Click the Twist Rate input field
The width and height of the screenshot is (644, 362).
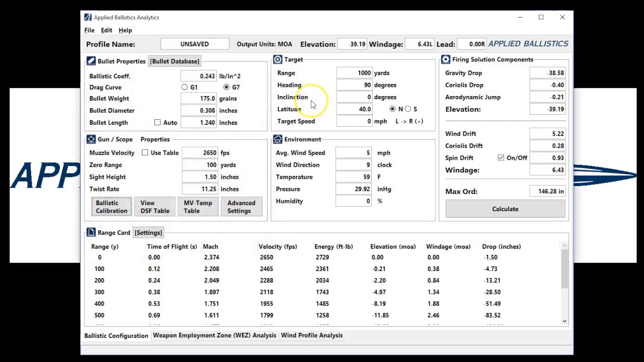[x=200, y=189]
